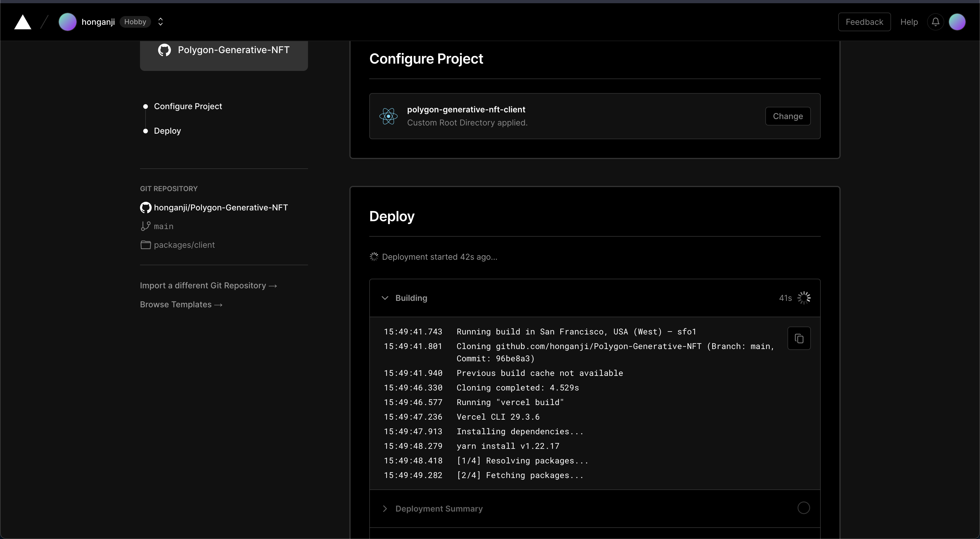Click the deployment started spinner icon
The image size is (980, 539).
pyautogui.click(x=374, y=257)
